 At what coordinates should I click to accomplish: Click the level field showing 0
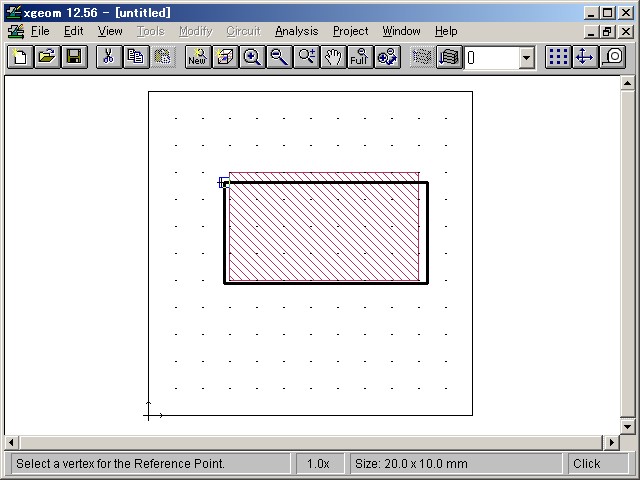click(x=492, y=58)
